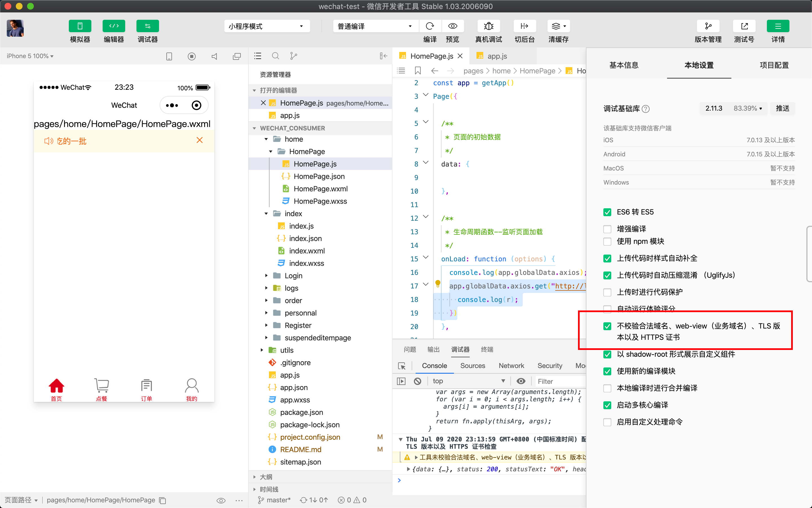Toggle the debugger panel button

click(x=148, y=26)
